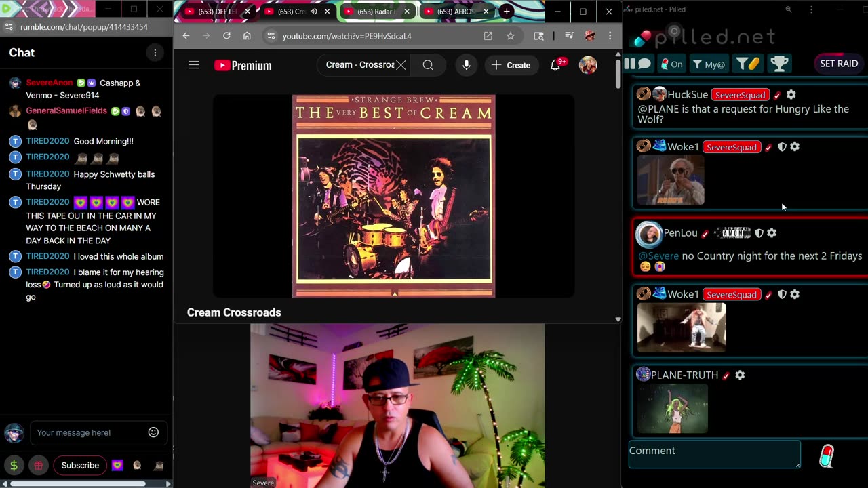Toggle the My@ mentions filter
This screenshot has height=488, width=868.
point(708,64)
